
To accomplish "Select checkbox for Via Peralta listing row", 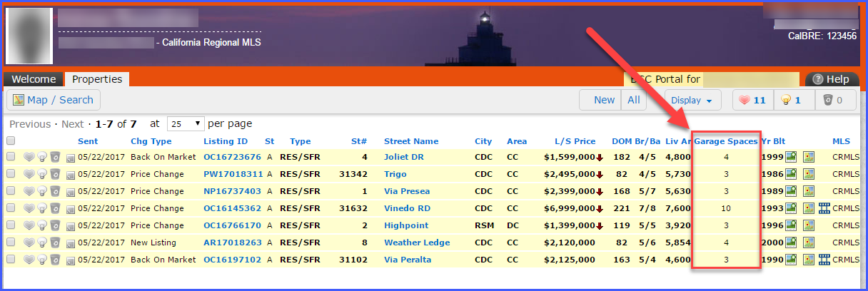I will tap(11, 260).
